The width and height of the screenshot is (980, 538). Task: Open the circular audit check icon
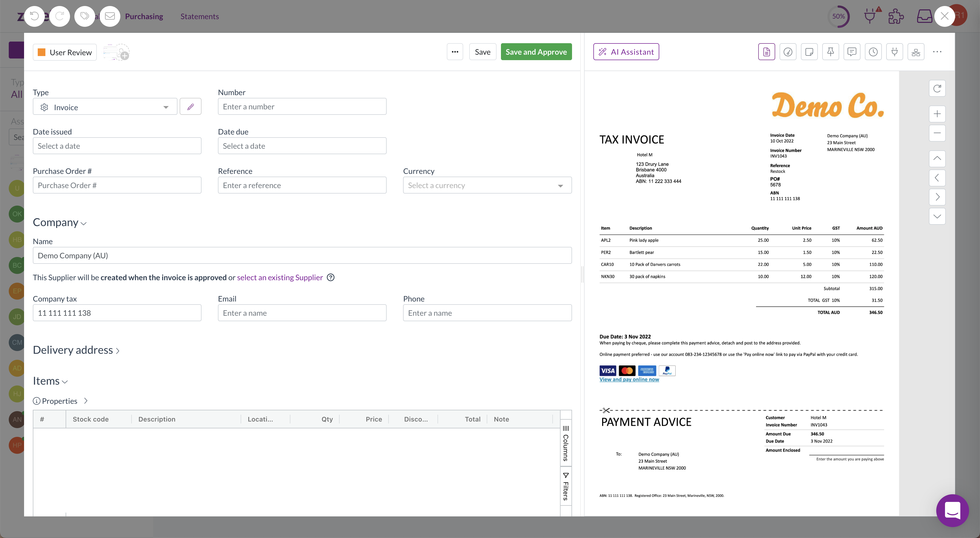coord(788,52)
